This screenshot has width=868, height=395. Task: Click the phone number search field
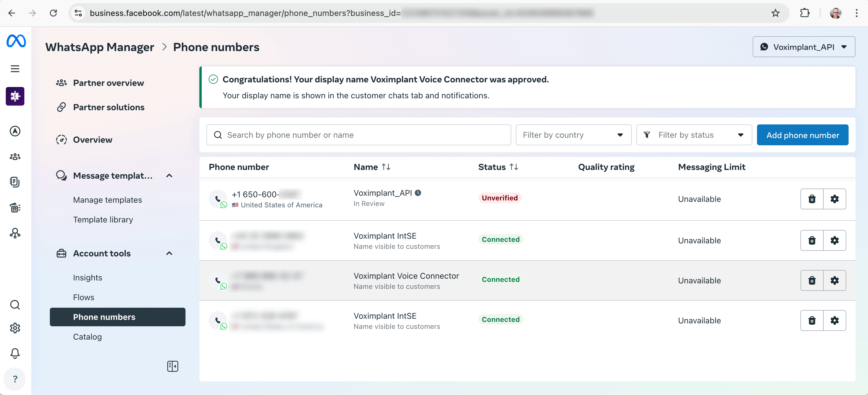(359, 135)
